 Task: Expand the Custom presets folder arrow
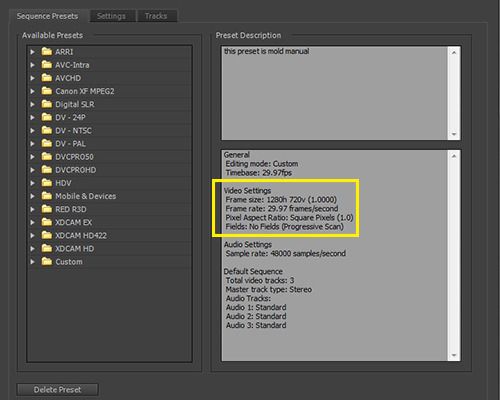32,262
